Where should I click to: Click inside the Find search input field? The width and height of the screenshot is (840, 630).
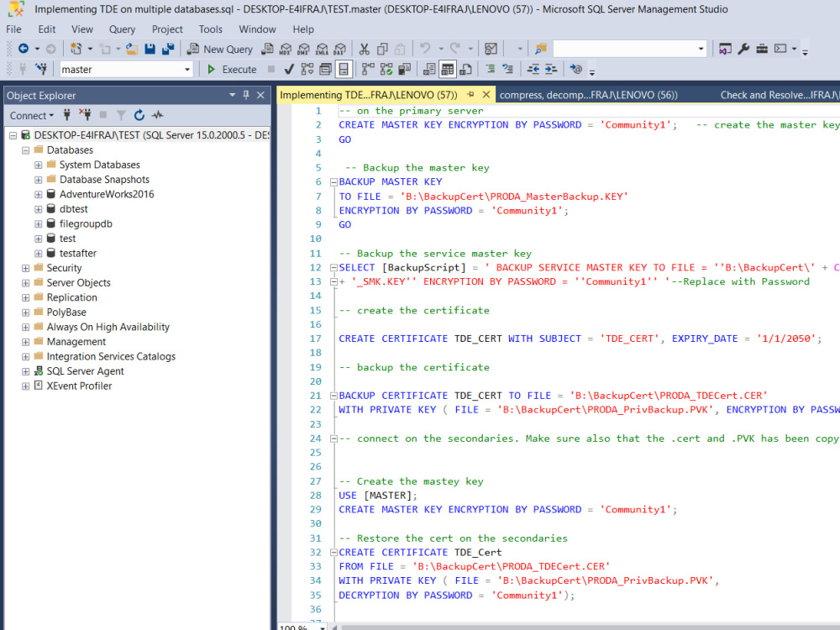[624, 49]
